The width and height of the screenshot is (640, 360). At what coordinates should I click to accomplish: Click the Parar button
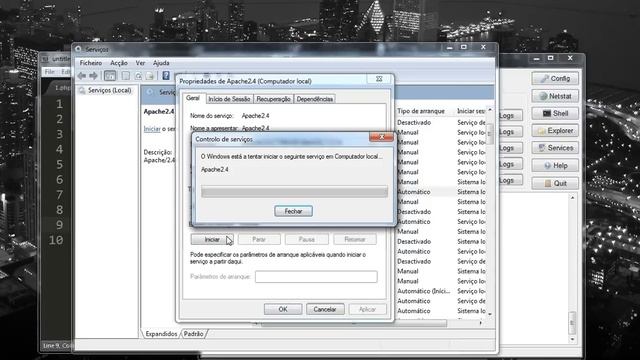tap(259, 239)
